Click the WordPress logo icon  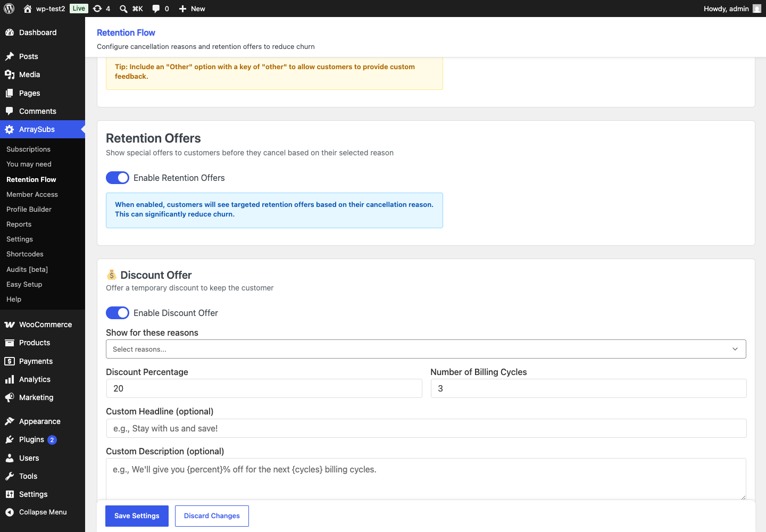point(9,9)
